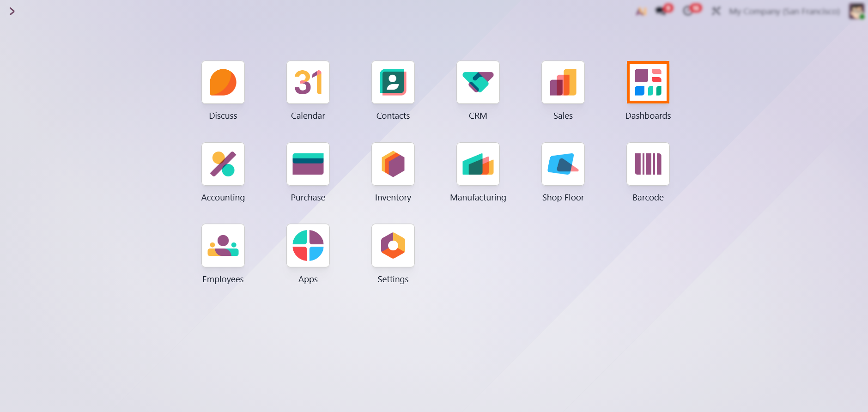The image size is (868, 412).
Task: Launch the Calendar app
Action: pyautogui.click(x=308, y=83)
